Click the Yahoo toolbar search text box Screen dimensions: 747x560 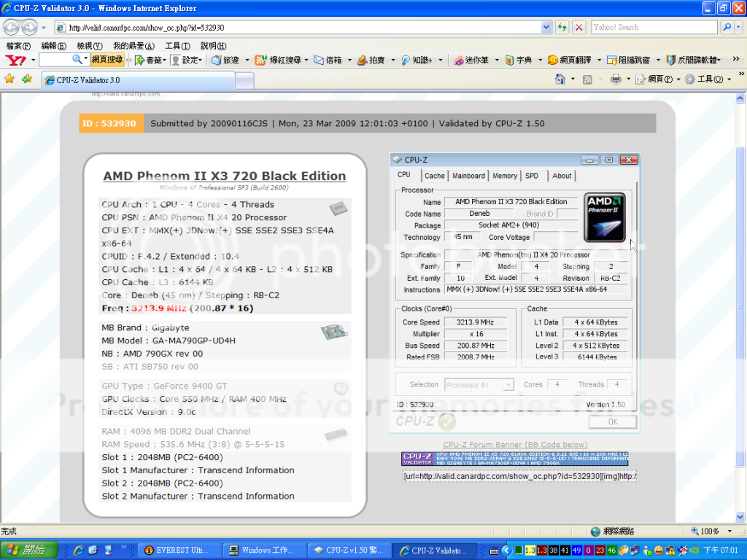point(55,60)
